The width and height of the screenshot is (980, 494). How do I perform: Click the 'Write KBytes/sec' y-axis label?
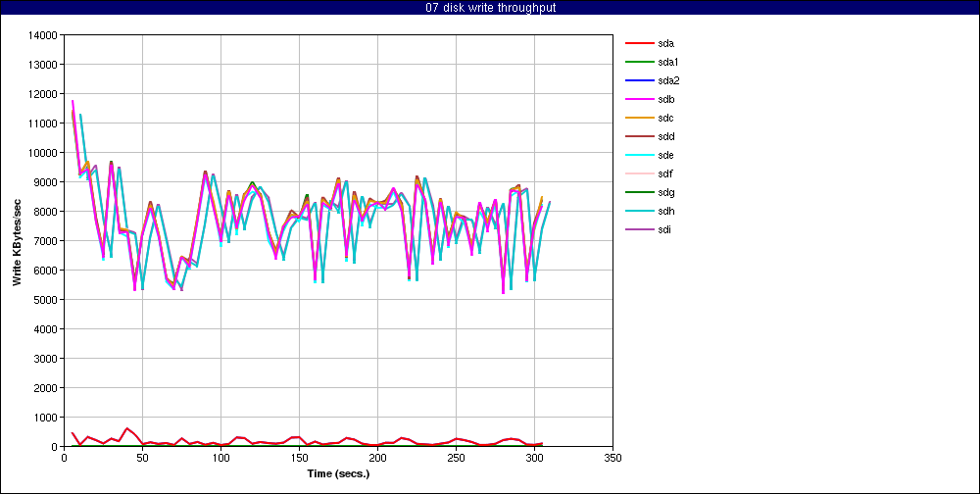tap(17, 241)
